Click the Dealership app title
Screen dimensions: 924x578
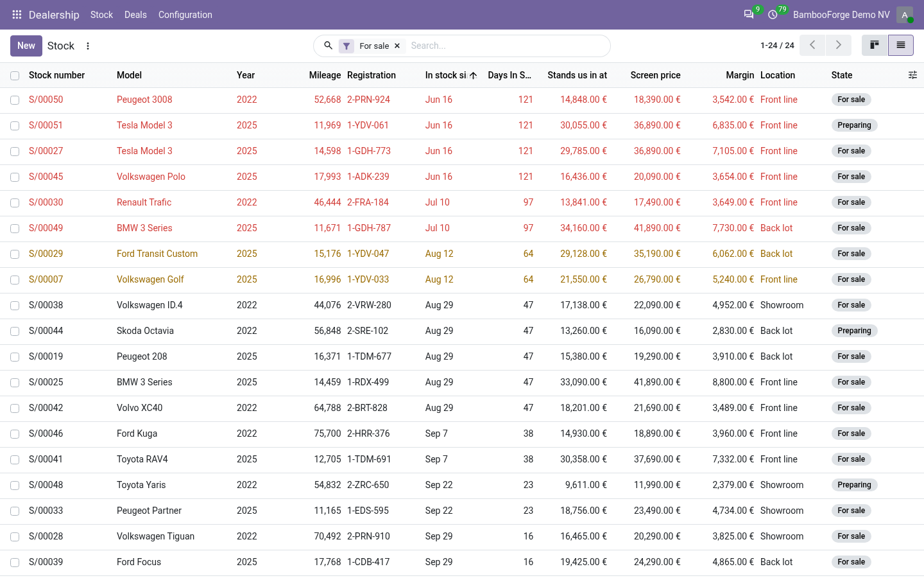click(54, 15)
